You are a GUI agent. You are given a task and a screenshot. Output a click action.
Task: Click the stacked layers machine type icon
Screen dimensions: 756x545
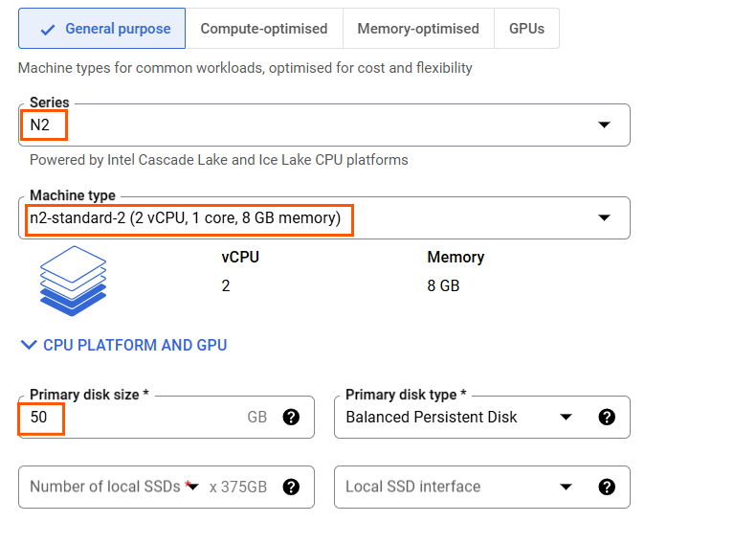pos(73,280)
